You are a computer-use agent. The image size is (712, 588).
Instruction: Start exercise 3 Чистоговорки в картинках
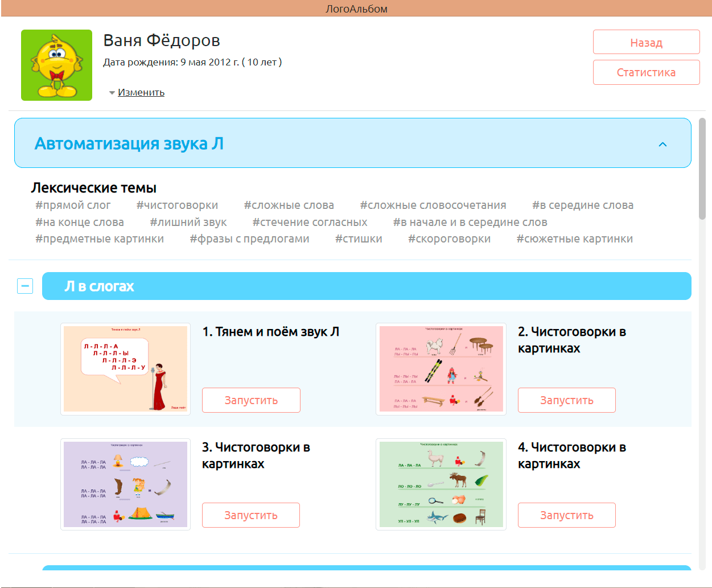point(251,515)
